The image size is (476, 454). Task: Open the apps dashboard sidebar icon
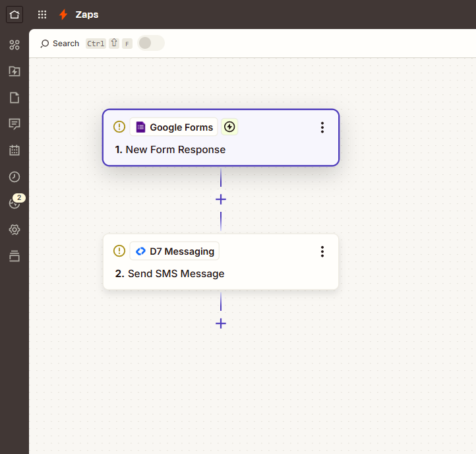[15, 45]
